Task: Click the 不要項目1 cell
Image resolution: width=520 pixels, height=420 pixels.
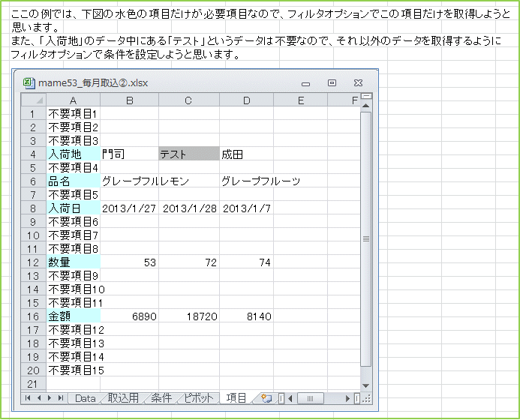Action: tap(74, 114)
